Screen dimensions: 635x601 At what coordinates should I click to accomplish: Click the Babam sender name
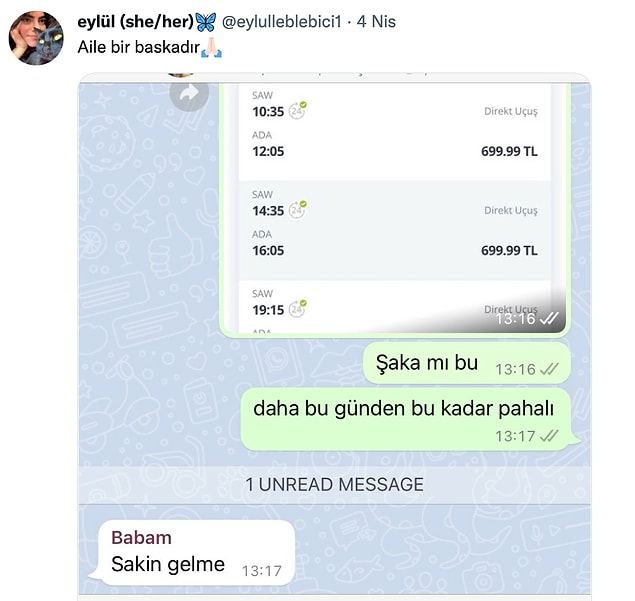click(141, 538)
